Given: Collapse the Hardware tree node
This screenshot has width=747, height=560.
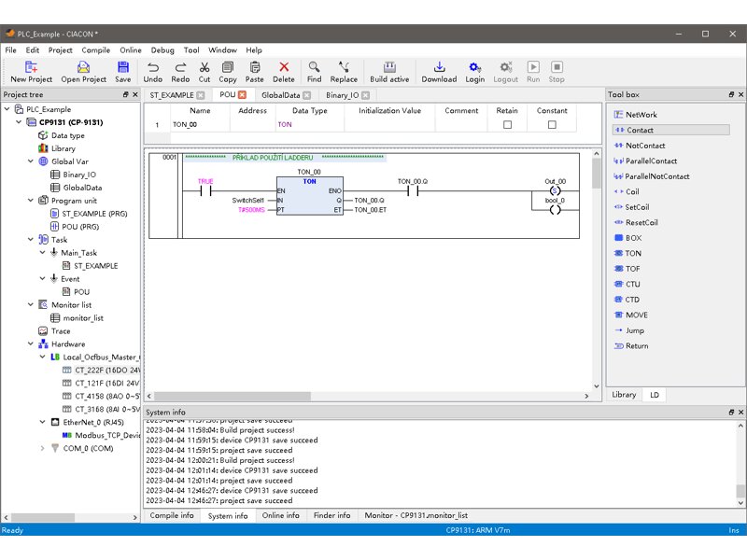Looking at the screenshot, I should point(30,344).
